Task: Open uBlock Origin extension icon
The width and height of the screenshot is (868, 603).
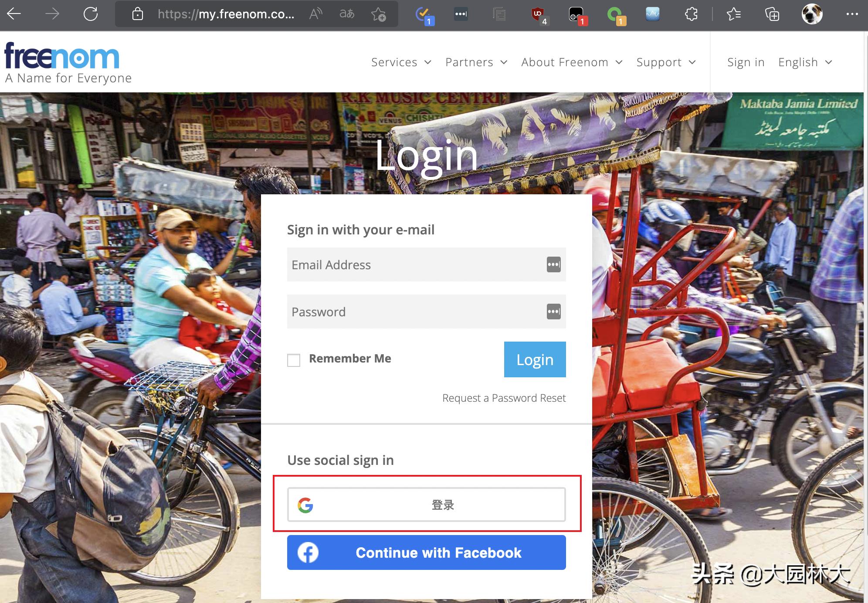Action: coord(539,15)
